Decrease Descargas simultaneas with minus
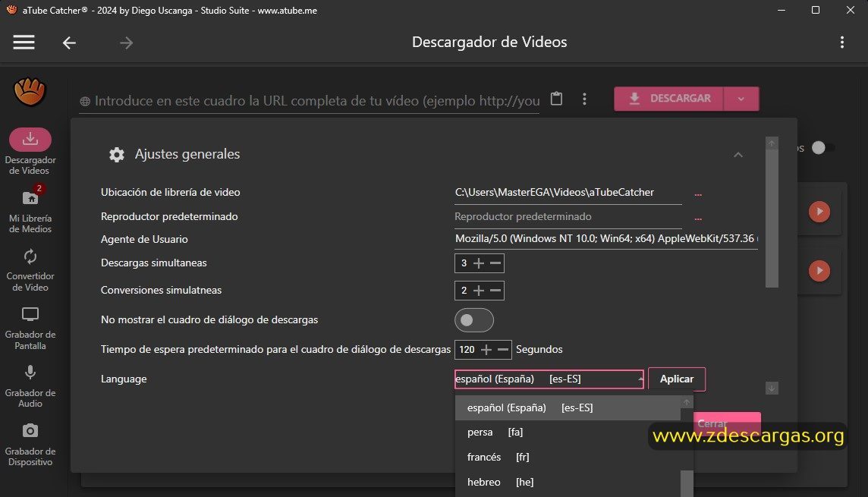 495,263
